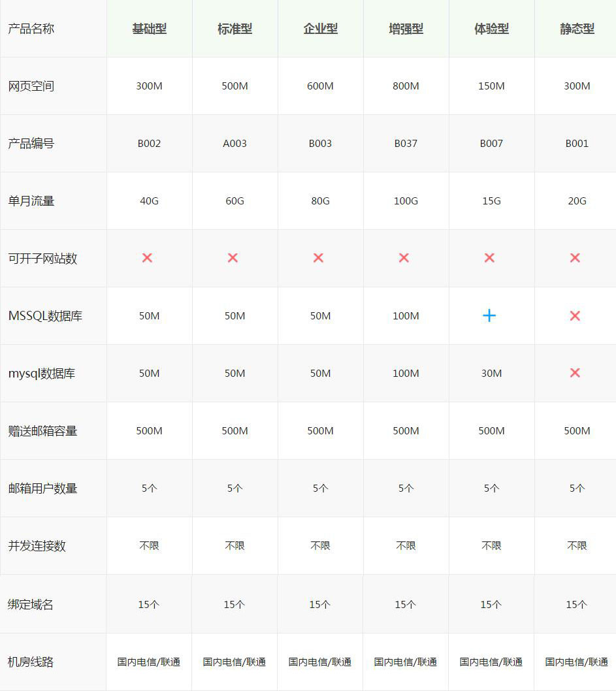This screenshot has width=616, height=691.
Task: Click the blue plus for 体验型 MSSQL数据库
Action: tap(489, 315)
